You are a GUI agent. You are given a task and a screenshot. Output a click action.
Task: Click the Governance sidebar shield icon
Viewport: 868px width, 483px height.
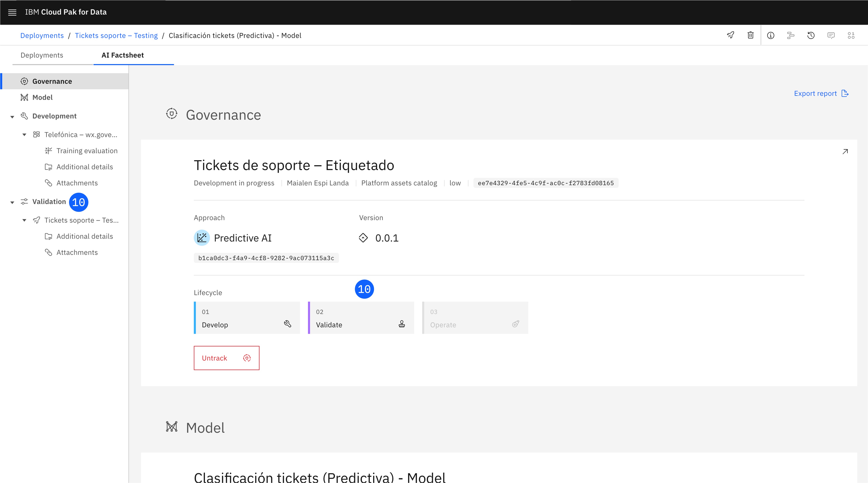pyautogui.click(x=24, y=81)
